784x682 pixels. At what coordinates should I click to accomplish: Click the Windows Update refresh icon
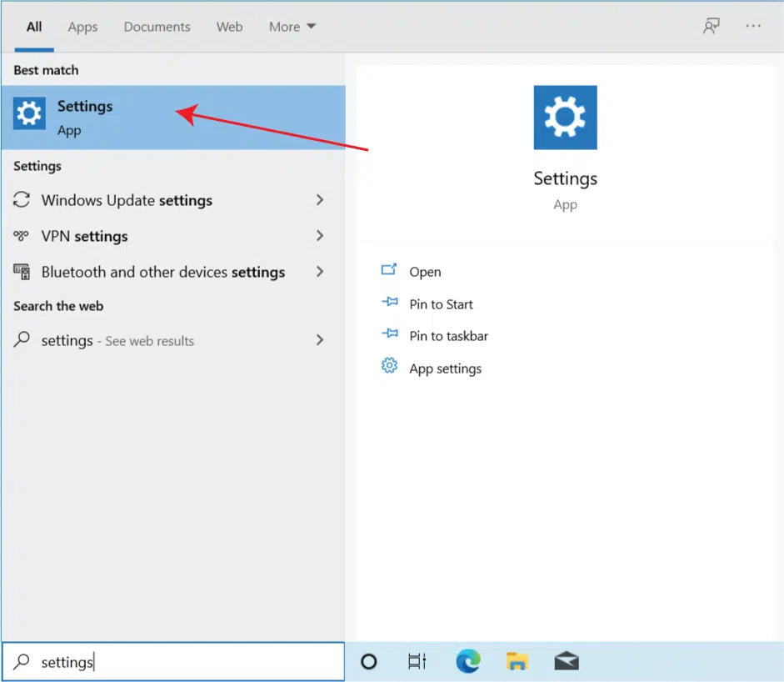[22, 199]
